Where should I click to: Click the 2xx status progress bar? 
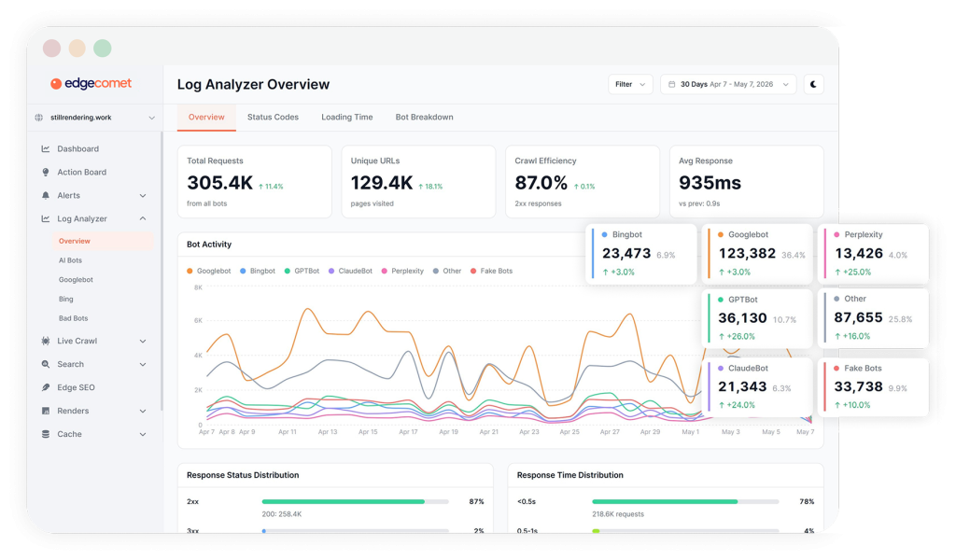355,501
